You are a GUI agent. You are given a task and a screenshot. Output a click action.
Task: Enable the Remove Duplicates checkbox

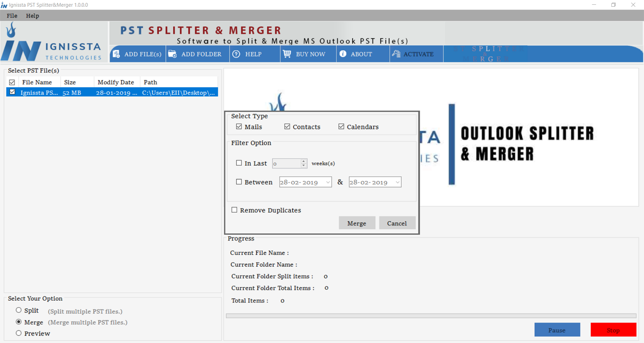[x=234, y=210]
